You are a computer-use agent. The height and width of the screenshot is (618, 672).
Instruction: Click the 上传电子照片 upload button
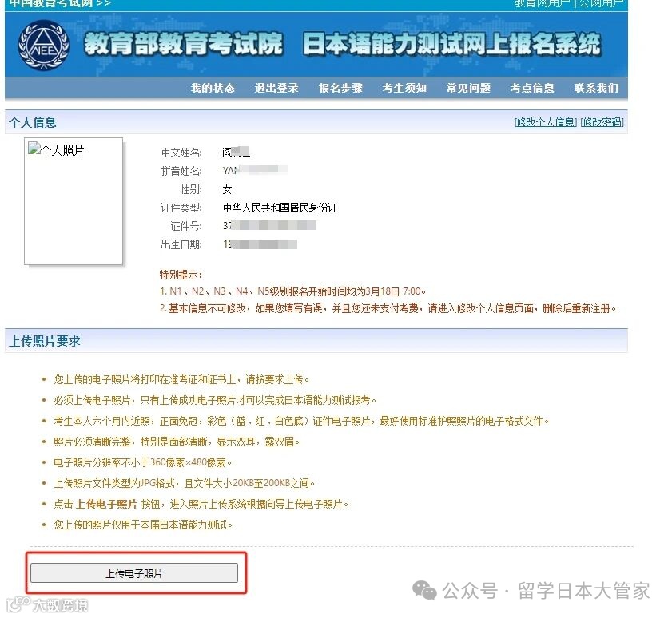(x=134, y=573)
